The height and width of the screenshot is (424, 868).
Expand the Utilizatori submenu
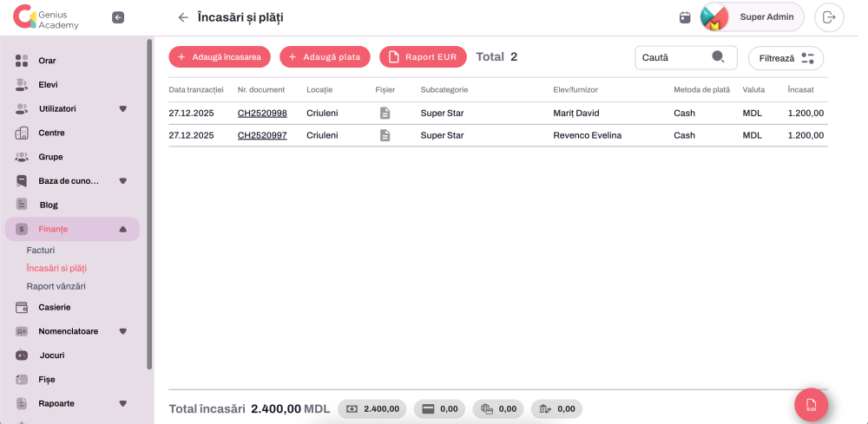122,109
